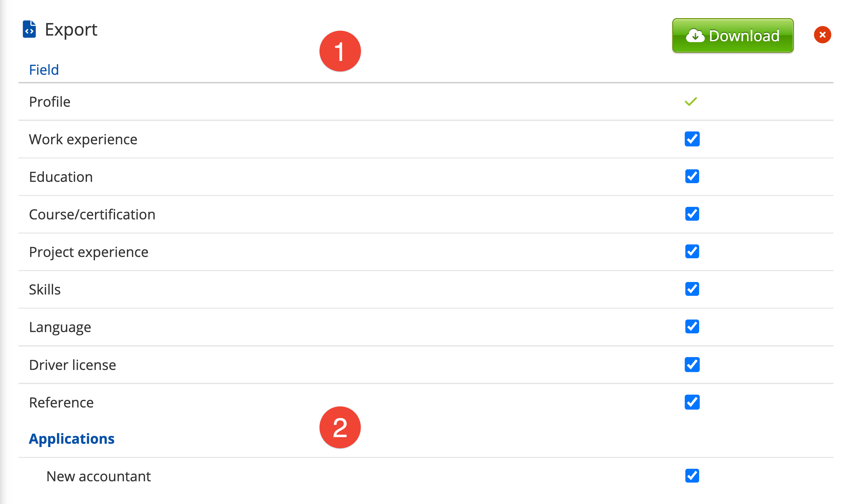The image size is (842, 504).
Task: Uncheck the Reference checkbox
Action: 692,402
